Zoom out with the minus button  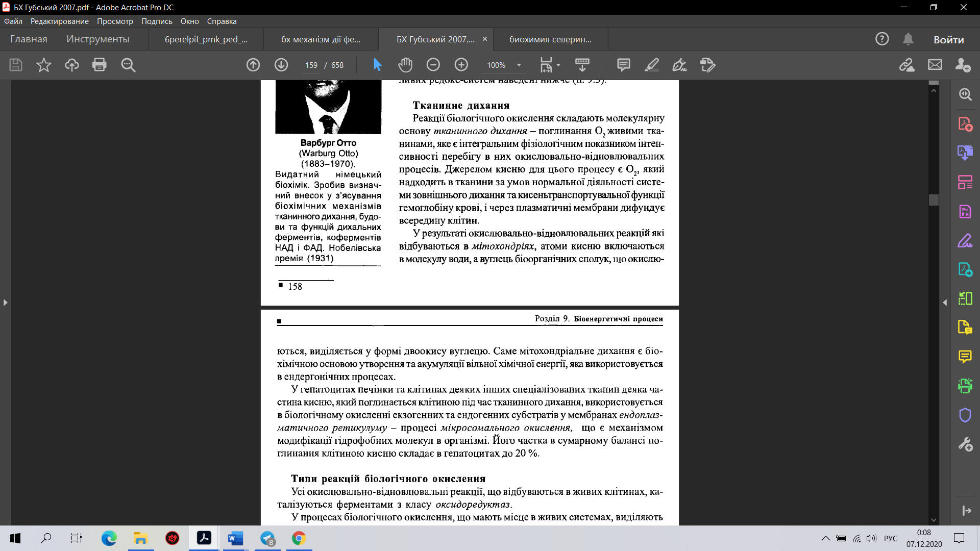(433, 65)
